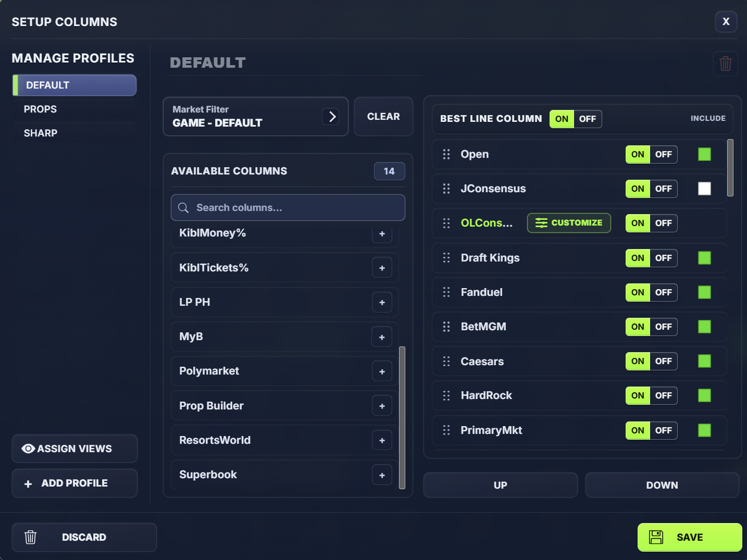This screenshot has width=747, height=560.
Task: Move the selected column DOWN
Action: coord(662,485)
